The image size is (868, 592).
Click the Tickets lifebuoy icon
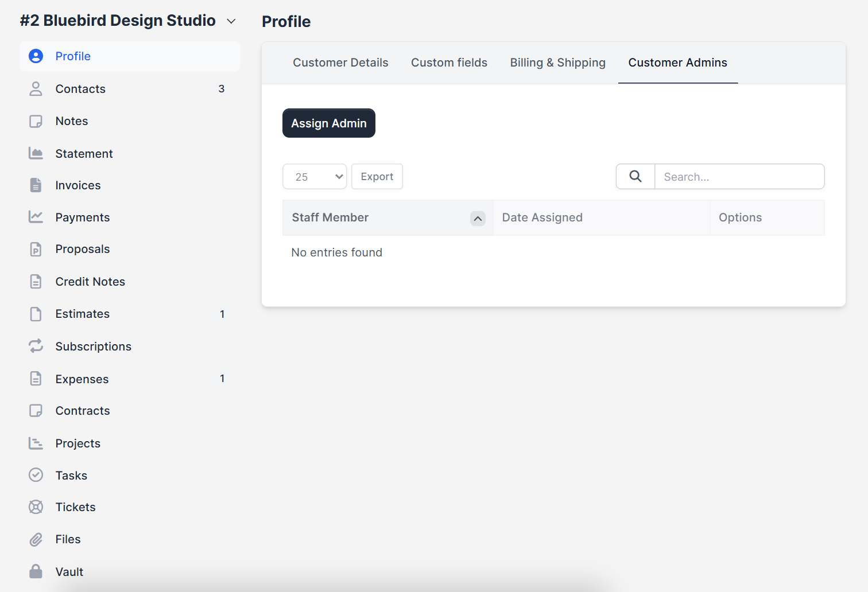[x=36, y=507]
